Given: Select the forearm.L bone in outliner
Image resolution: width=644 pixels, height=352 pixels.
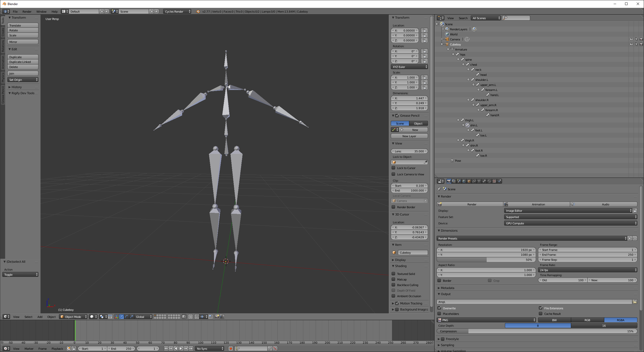Looking at the screenshot, I should coord(491,90).
